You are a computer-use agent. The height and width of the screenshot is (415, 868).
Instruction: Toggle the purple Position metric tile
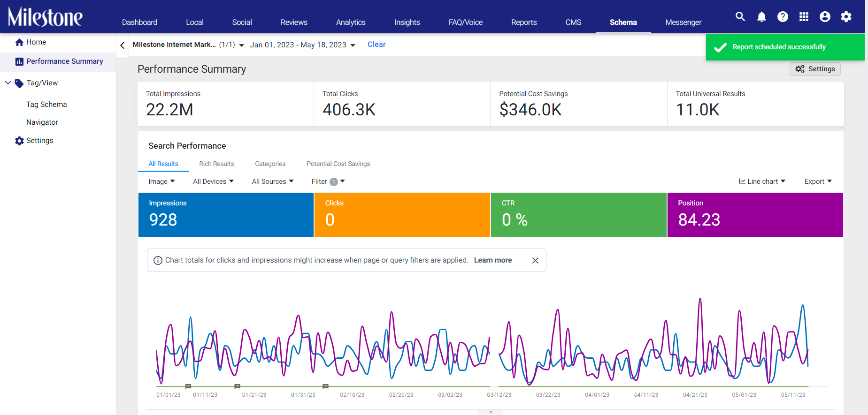[x=755, y=215]
